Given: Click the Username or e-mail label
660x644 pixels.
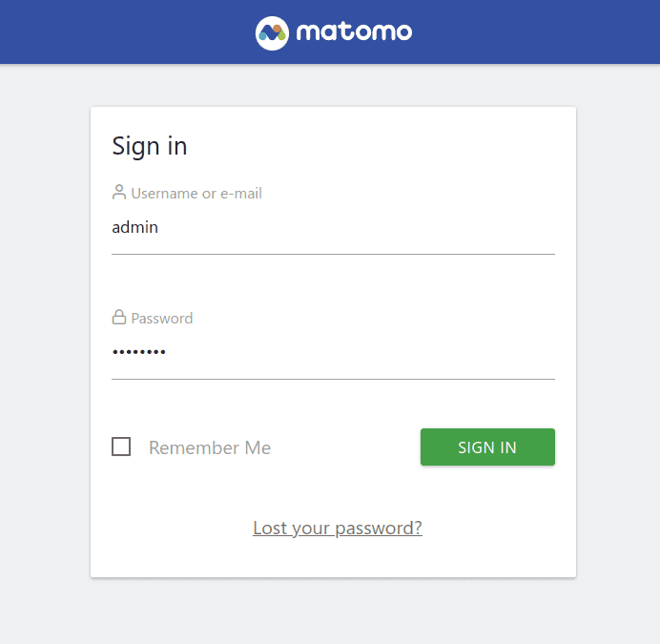Looking at the screenshot, I should pos(196,193).
